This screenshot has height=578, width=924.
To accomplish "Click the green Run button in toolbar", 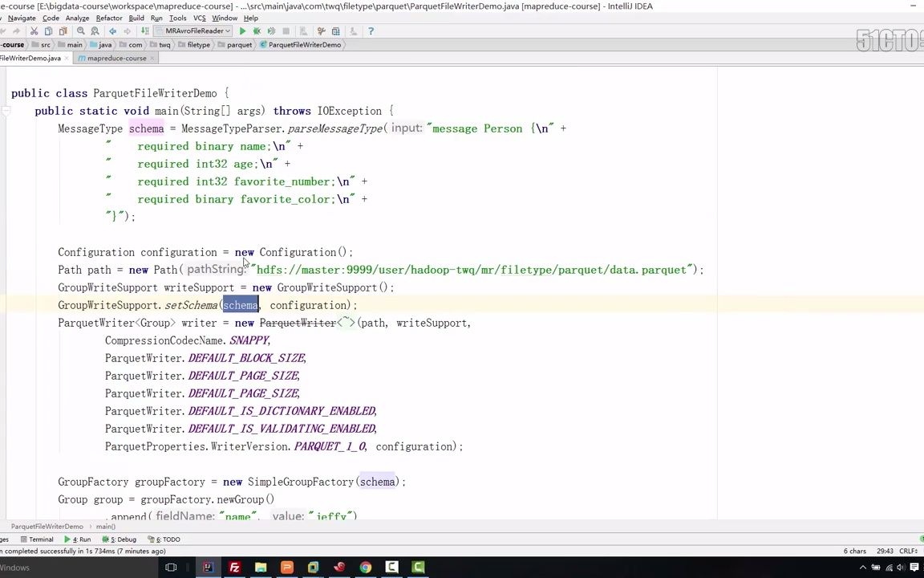I will (242, 31).
